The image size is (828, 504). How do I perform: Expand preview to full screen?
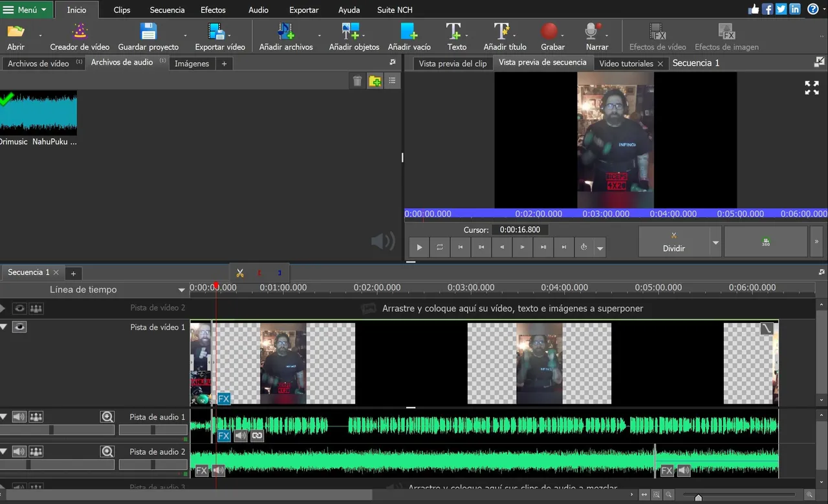pyautogui.click(x=811, y=88)
